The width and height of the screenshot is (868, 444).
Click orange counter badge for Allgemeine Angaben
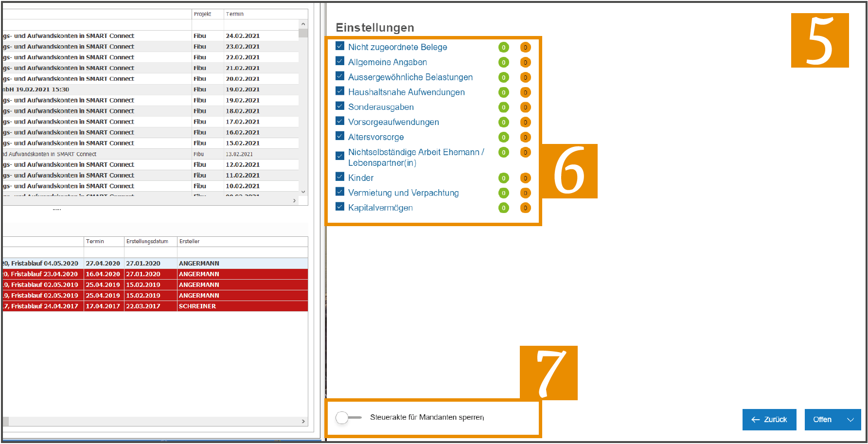point(525,62)
